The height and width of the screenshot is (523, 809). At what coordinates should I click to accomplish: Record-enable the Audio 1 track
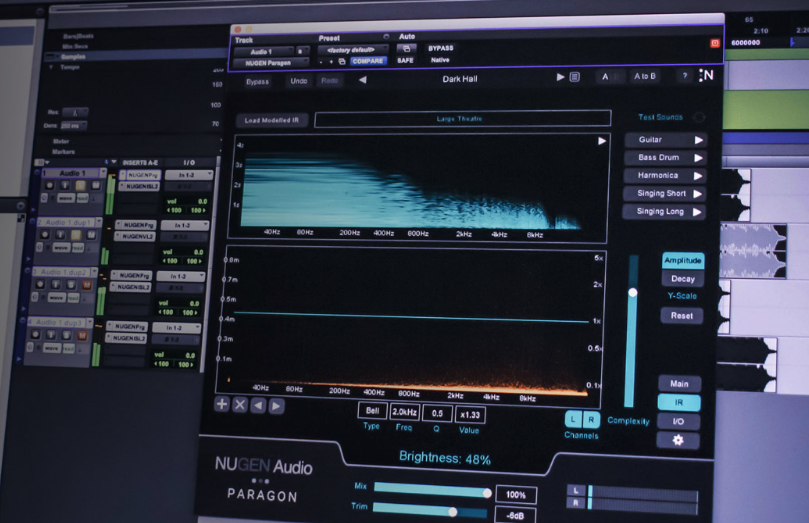pos(50,185)
